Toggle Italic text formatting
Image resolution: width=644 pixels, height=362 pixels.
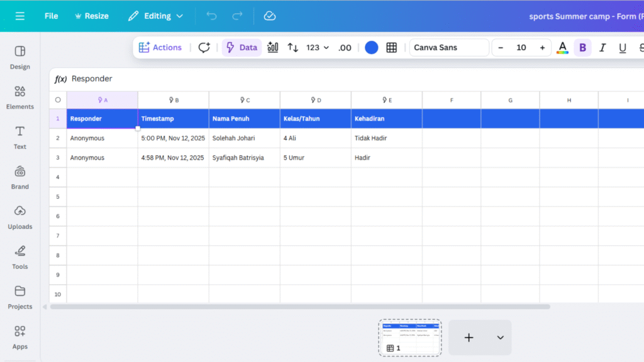[602, 47]
